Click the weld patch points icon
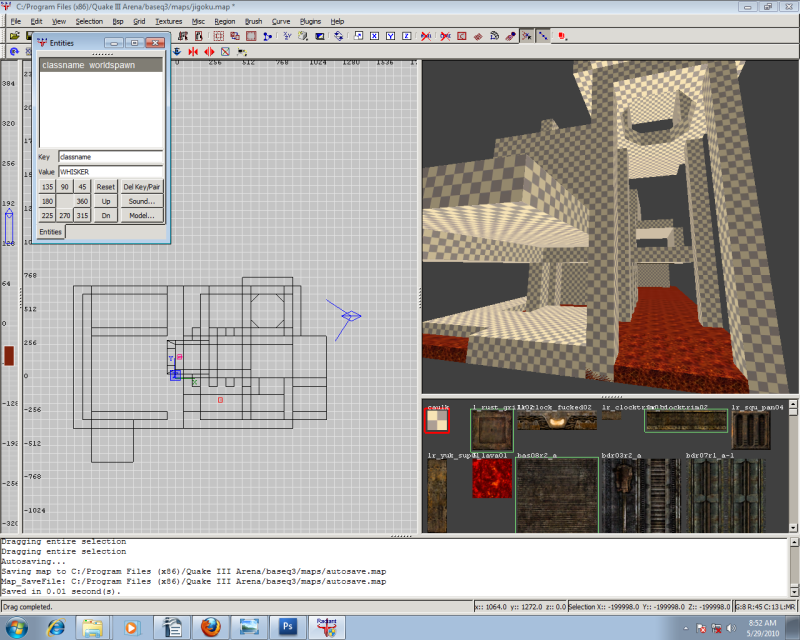Screen dimensions: 800x640 click(x=510, y=36)
